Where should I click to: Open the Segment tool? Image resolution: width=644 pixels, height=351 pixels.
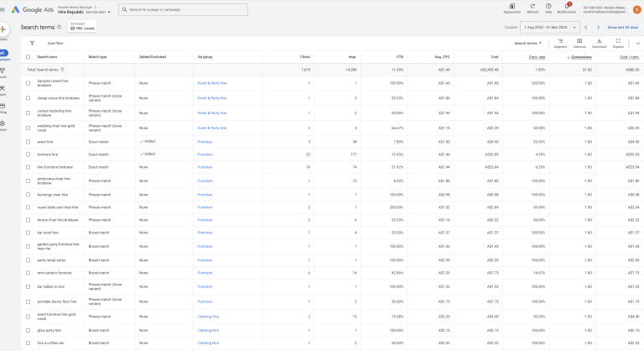[560, 43]
